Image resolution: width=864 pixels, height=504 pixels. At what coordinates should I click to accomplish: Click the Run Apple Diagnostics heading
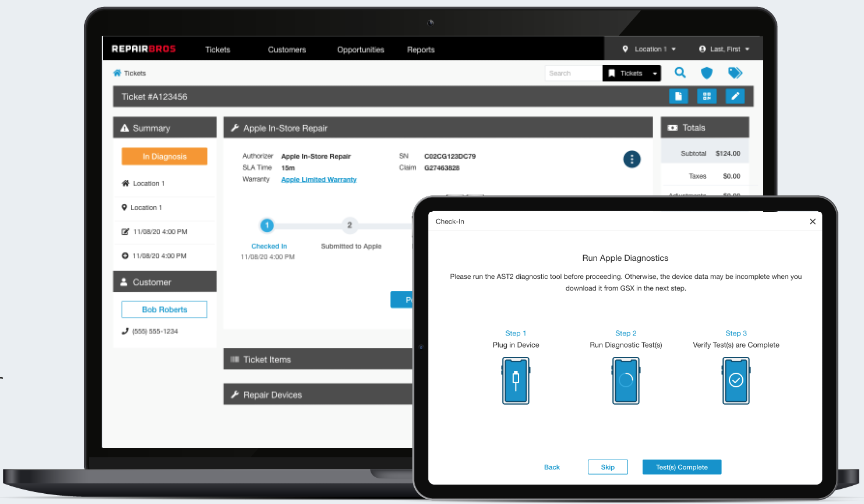(x=625, y=258)
